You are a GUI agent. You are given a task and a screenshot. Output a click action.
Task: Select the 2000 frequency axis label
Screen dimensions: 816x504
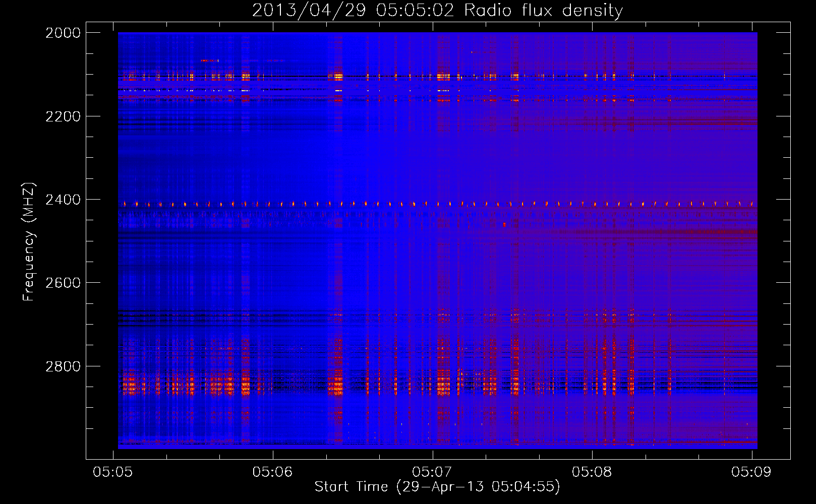coord(63,33)
